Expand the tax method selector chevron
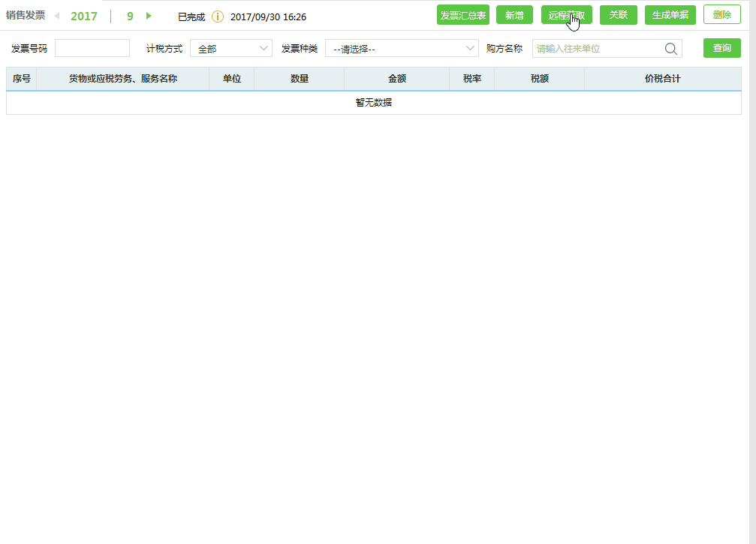Viewport: 756px width, 544px height. (x=262, y=47)
